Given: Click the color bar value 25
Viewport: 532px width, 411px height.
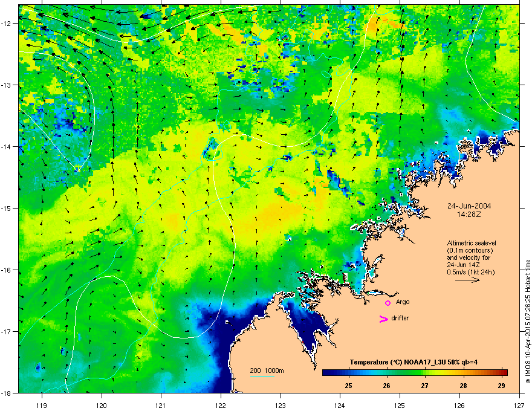Looking at the screenshot, I should 348,386.
